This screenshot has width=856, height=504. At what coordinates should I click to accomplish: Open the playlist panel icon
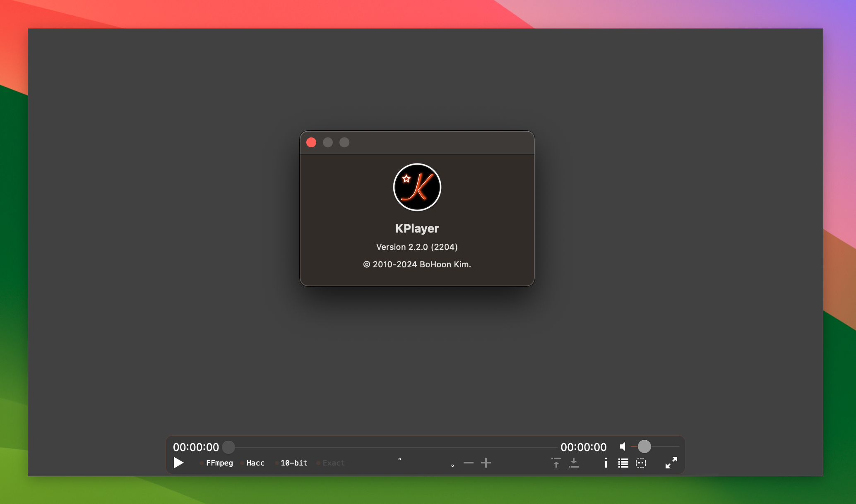click(x=623, y=463)
